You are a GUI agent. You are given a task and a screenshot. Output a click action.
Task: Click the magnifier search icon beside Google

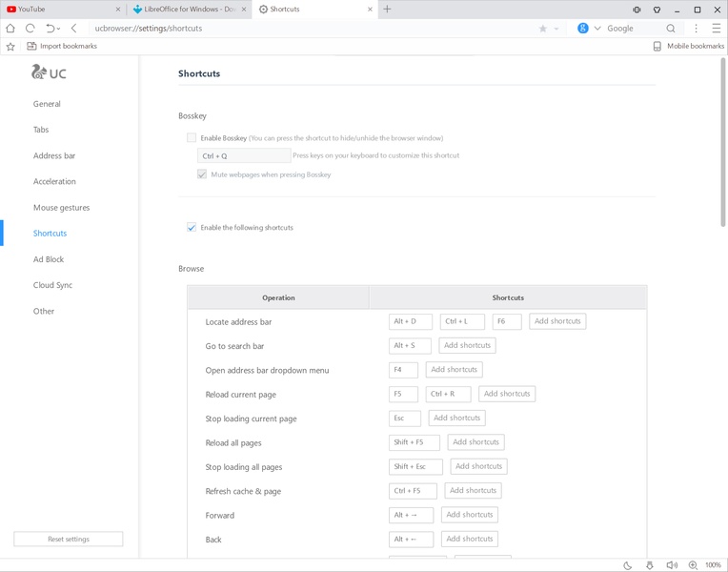[x=671, y=29]
